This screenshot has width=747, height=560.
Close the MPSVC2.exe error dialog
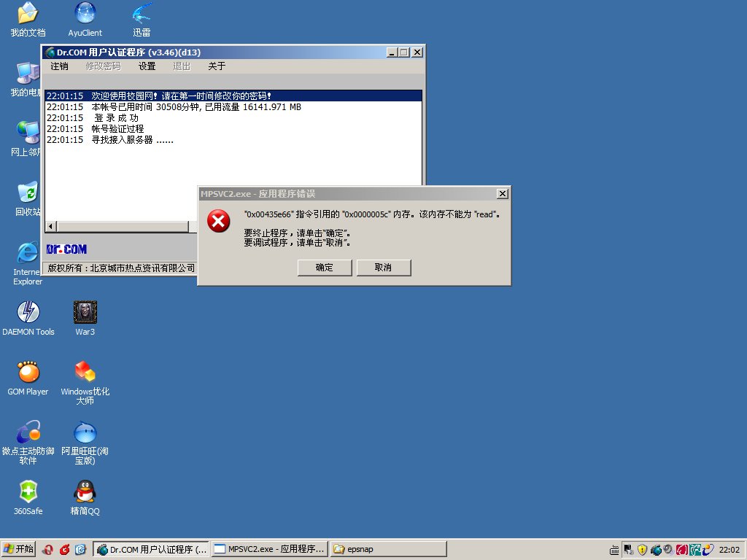coord(502,194)
